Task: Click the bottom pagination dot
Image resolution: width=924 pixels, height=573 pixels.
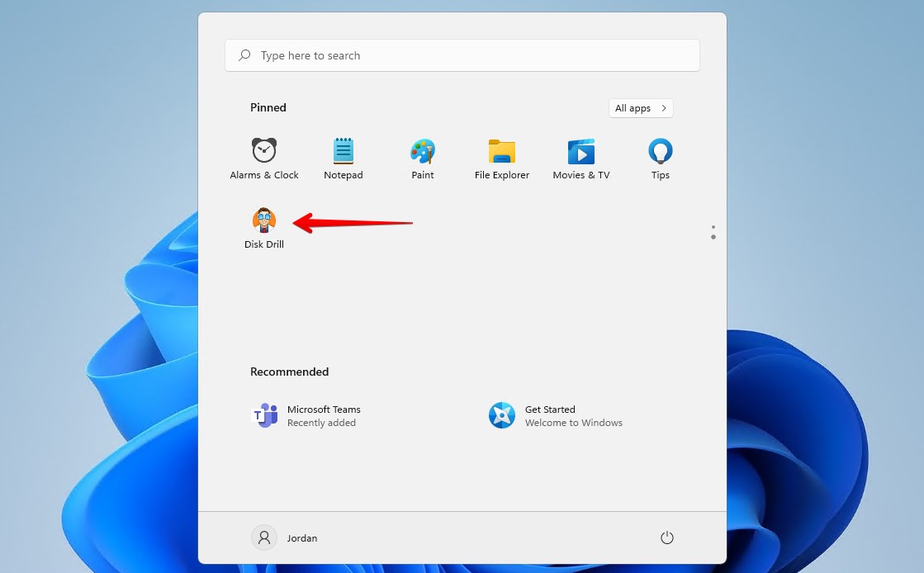Action: 713,237
